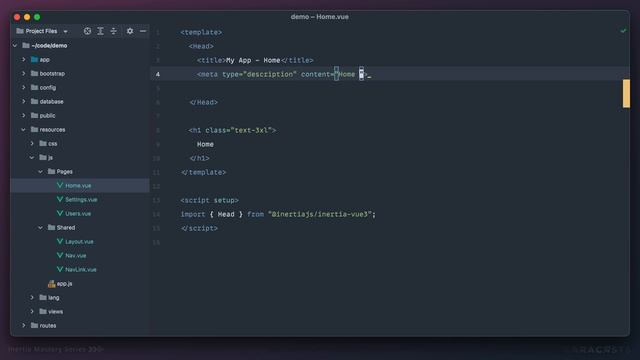The width and height of the screenshot is (640, 360).
Task: Click the yellow marker in the error stripe
Action: click(626, 93)
